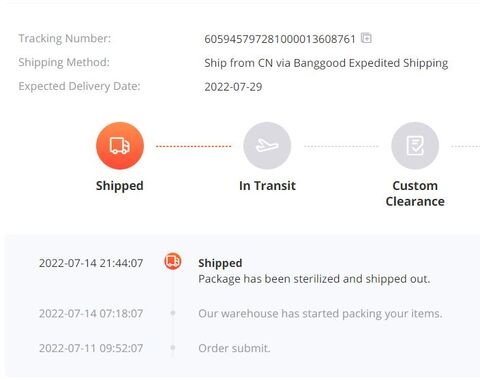The height and width of the screenshot is (380, 480).
Task: Click the small orange truck timeline icon
Action: (x=173, y=261)
